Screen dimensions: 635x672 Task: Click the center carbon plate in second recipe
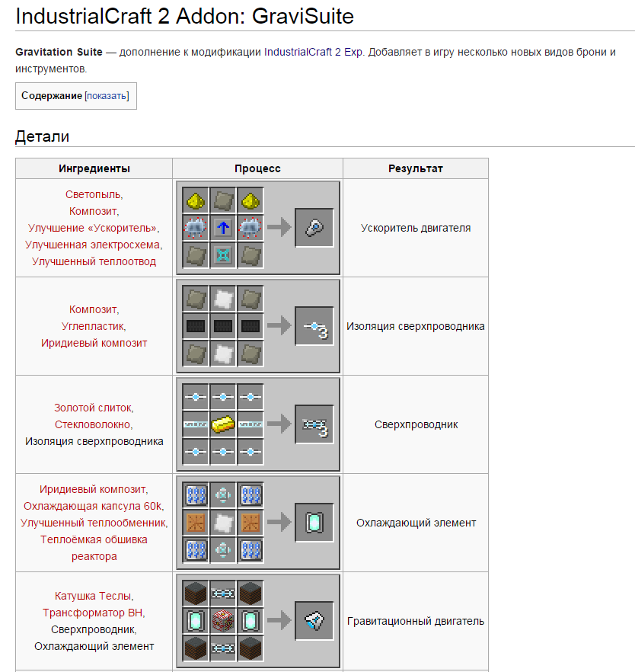point(223,326)
